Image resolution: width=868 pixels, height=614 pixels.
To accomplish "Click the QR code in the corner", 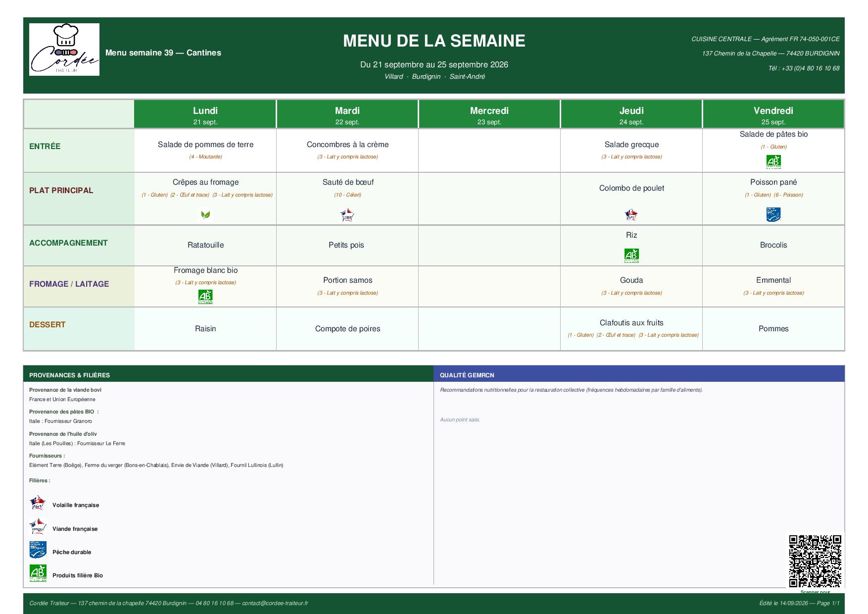I will tap(815, 561).
